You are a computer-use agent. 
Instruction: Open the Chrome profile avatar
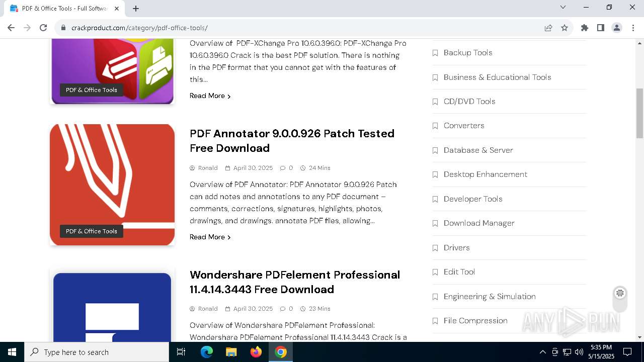(x=617, y=28)
